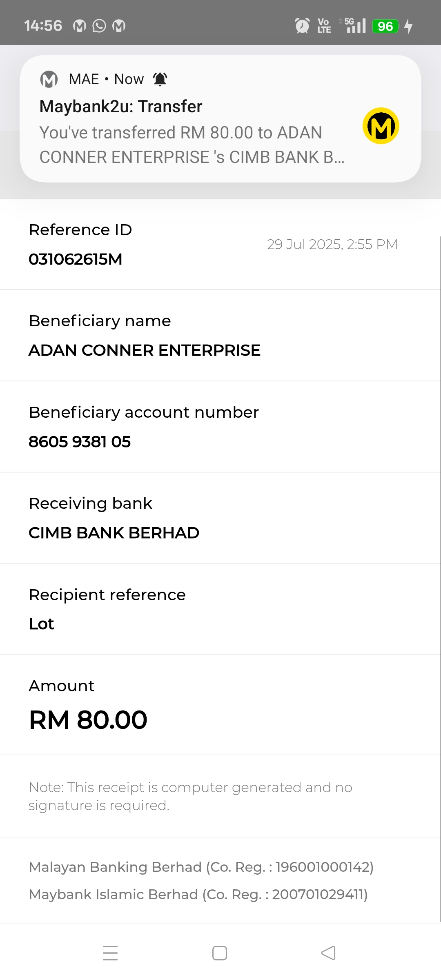Tap the notification bell icon beside Now
This screenshot has height=980, width=441.
[160, 79]
